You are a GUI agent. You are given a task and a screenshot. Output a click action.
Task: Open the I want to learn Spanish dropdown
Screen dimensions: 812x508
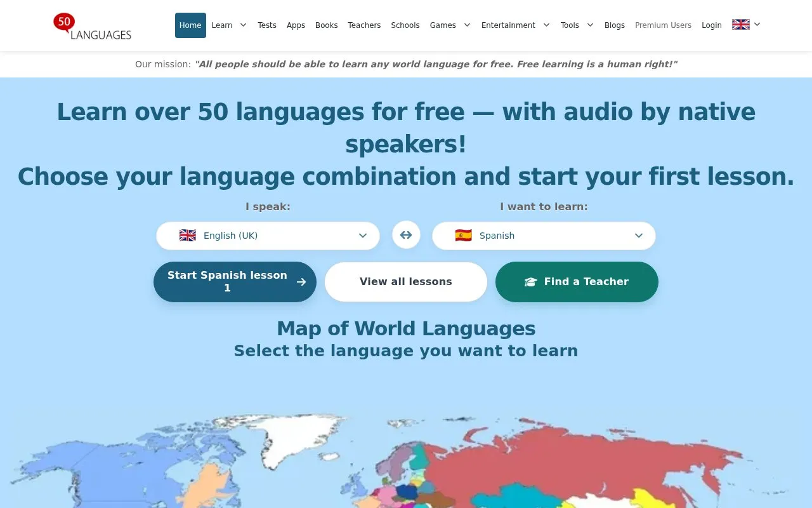click(x=544, y=236)
